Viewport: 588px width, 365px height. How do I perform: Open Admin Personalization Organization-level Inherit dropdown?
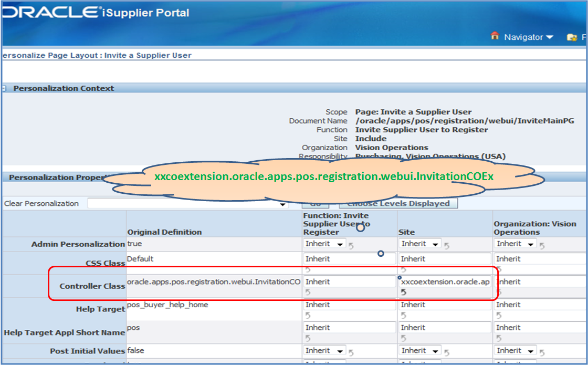pyautogui.click(x=515, y=244)
